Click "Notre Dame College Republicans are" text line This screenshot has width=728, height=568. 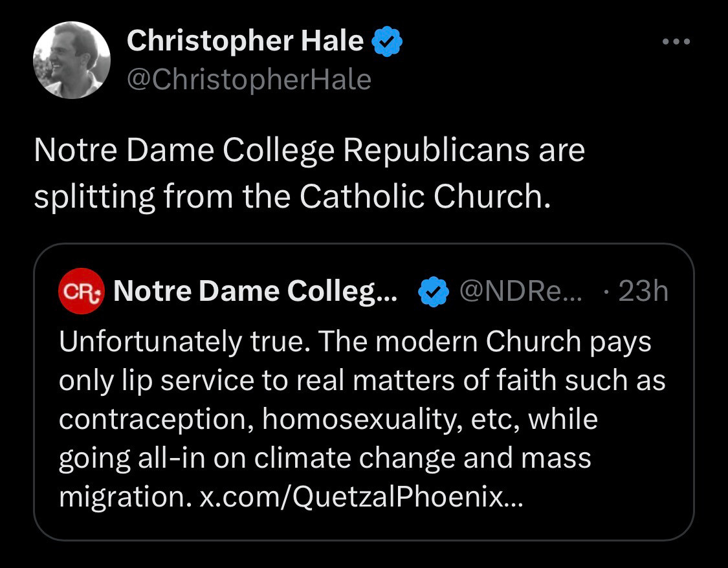(309, 151)
